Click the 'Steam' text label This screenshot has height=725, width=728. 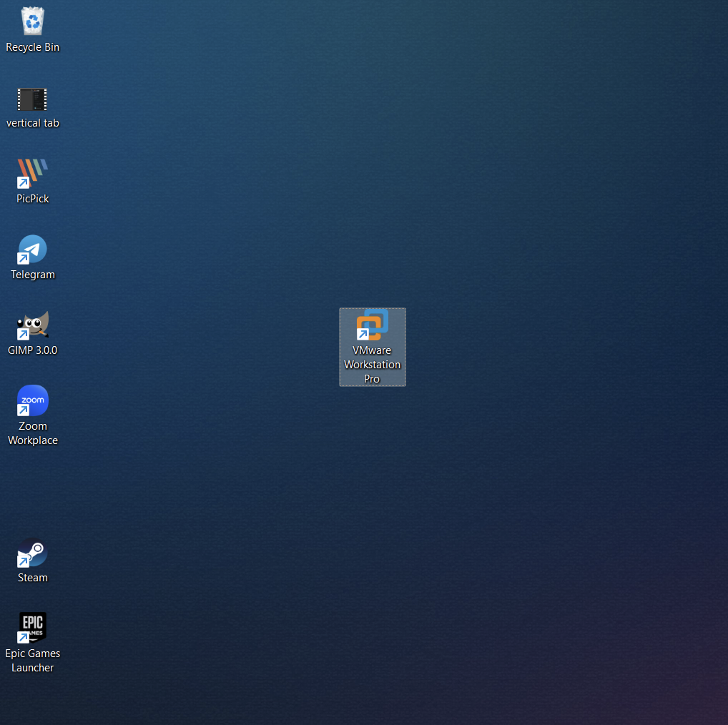pos(33,578)
